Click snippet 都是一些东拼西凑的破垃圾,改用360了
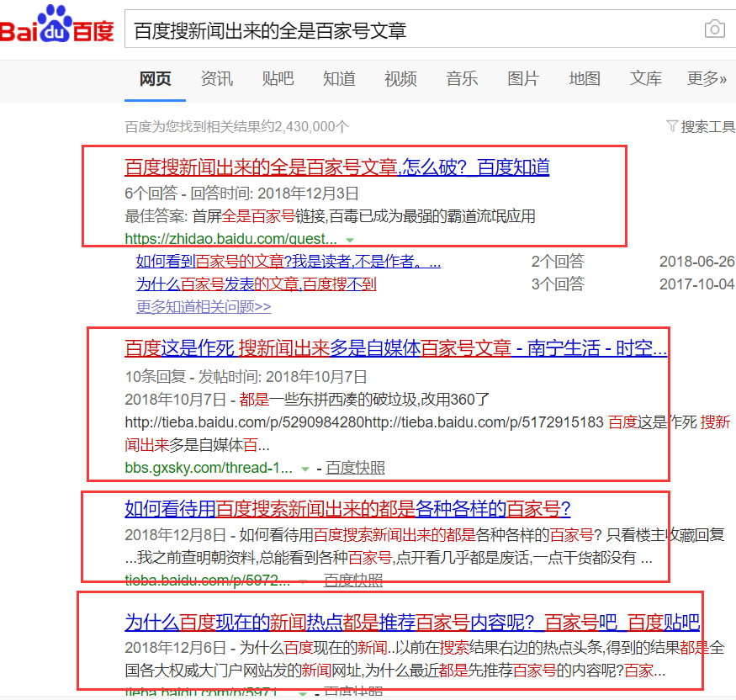This screenshot has height=700, width=736. tap(364, 400)
